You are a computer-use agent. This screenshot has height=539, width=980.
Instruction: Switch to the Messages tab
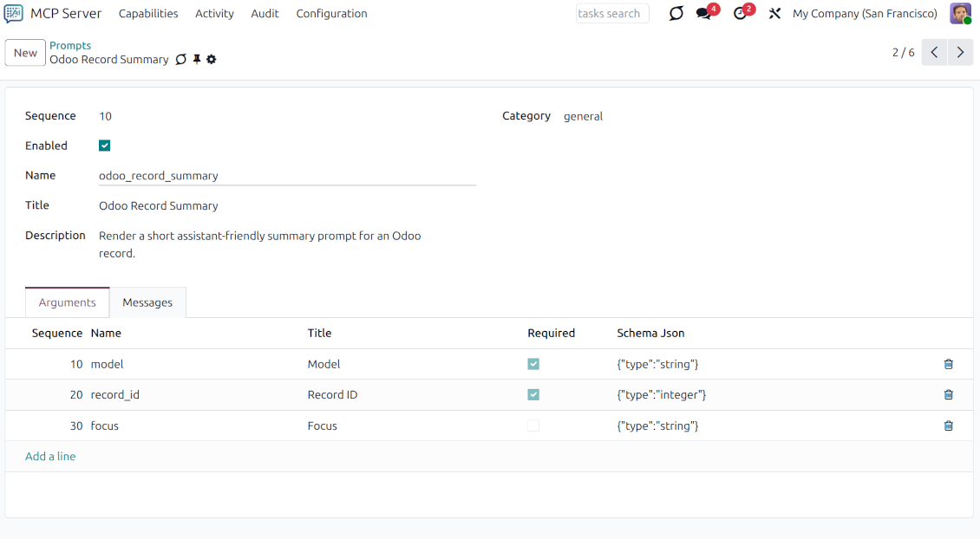[147, 302]
